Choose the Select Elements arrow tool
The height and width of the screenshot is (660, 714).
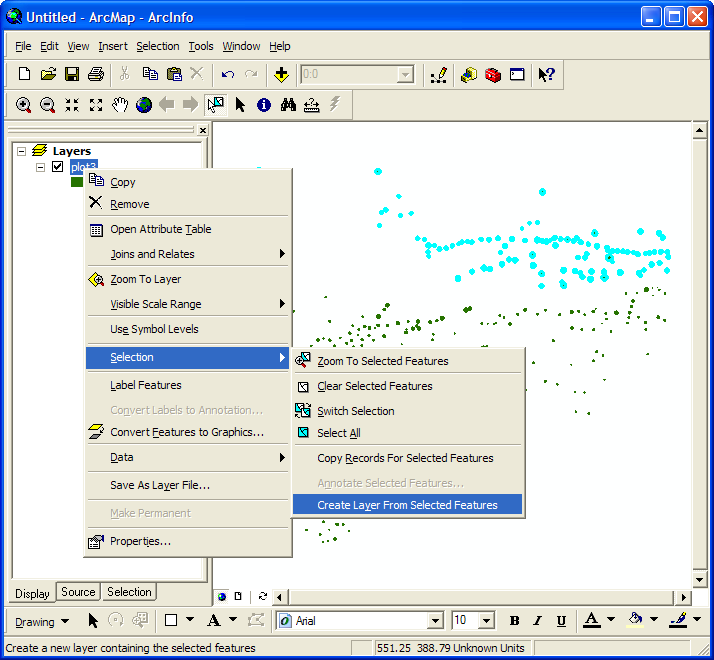(x=240, y=105)
